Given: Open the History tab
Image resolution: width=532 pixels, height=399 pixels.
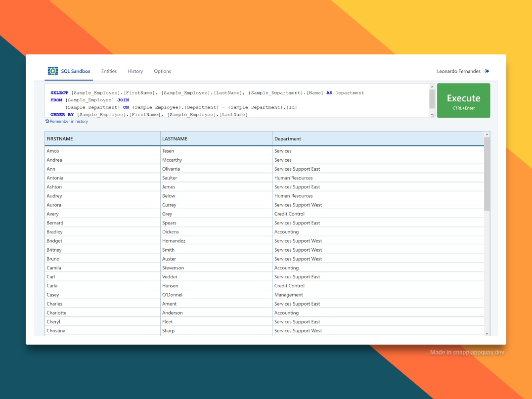Looking at the screenshot, I should [x=135, y=71].
